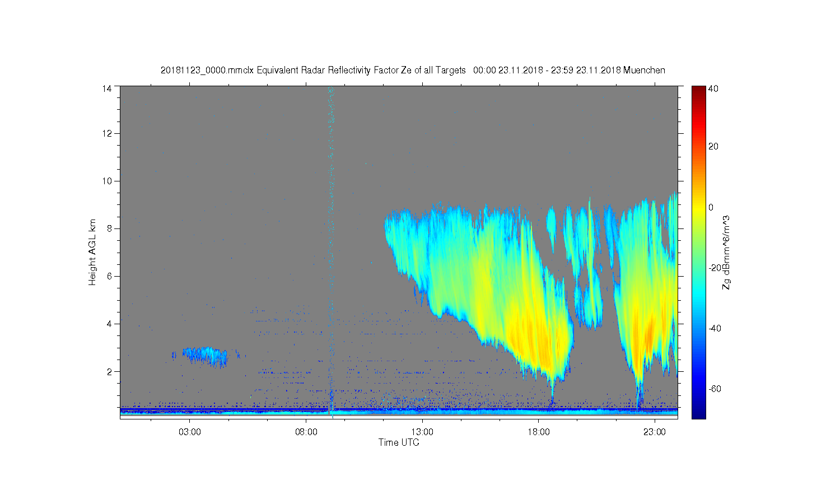Click the 14 km height tick label
Image resolution: width=840 pixels, height=504 pixels.
tap(106, 88)
